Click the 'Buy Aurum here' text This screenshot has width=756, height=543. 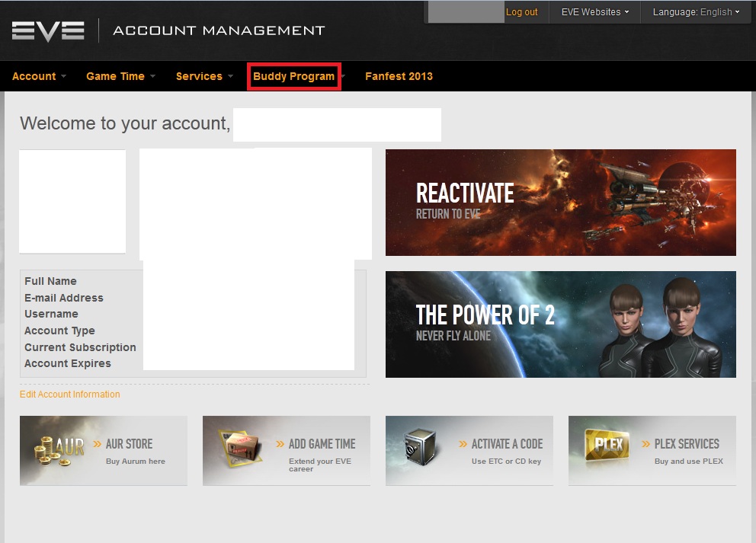click(136, 461)
